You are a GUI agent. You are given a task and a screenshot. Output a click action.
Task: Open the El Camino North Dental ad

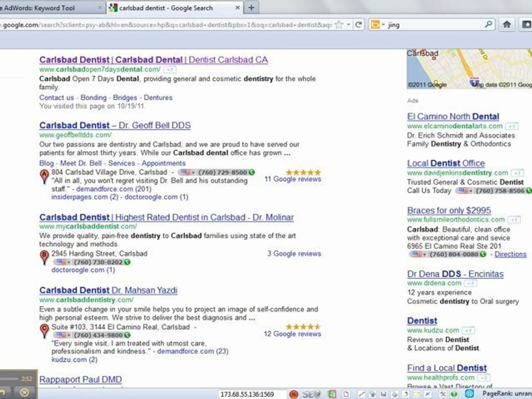[453, 117]
